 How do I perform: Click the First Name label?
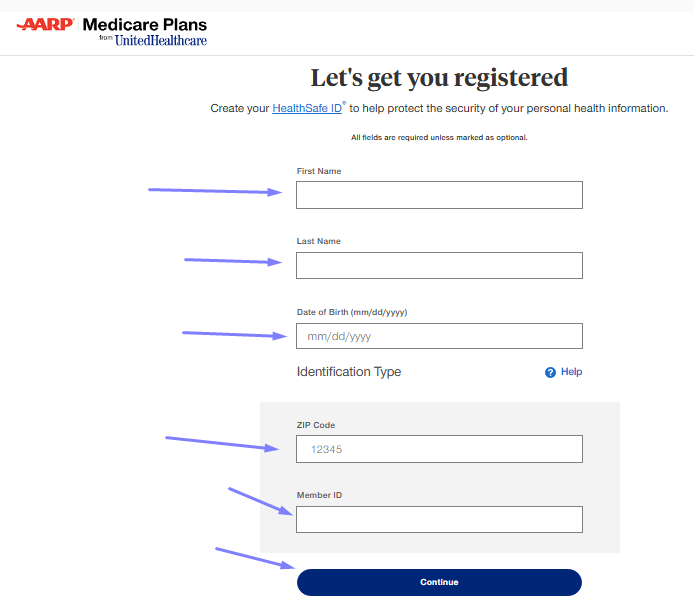[319, 171]
